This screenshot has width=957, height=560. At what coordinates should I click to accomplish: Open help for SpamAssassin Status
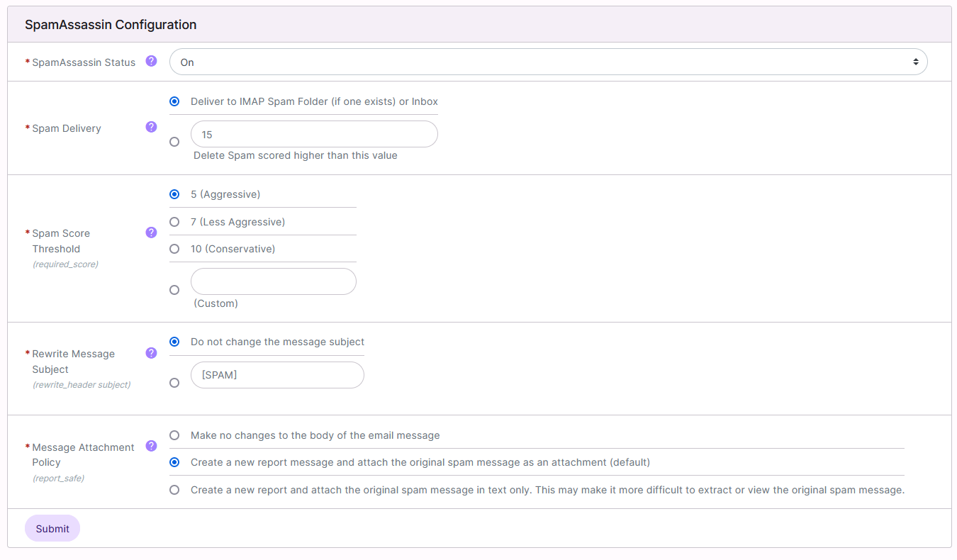click(151, 61)
